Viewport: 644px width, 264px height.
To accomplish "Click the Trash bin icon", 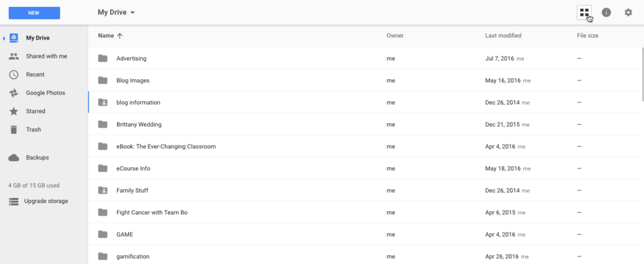I will (14, 129).
